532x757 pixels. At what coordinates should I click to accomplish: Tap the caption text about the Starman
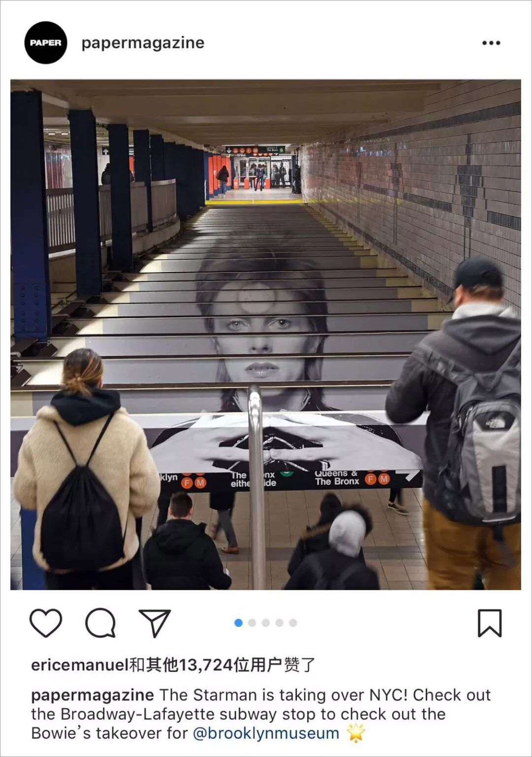[261, 714]
